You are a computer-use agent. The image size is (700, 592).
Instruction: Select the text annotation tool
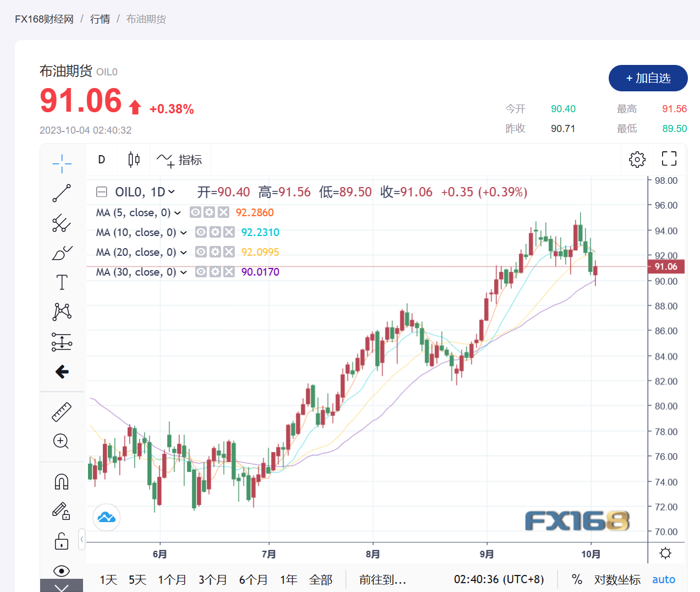tap(62, 282)
